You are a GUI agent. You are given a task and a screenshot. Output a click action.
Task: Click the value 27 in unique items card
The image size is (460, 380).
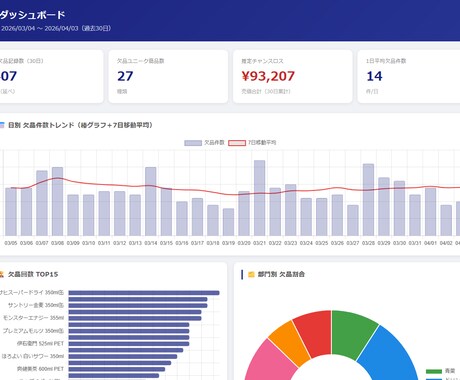coord(125,76)
